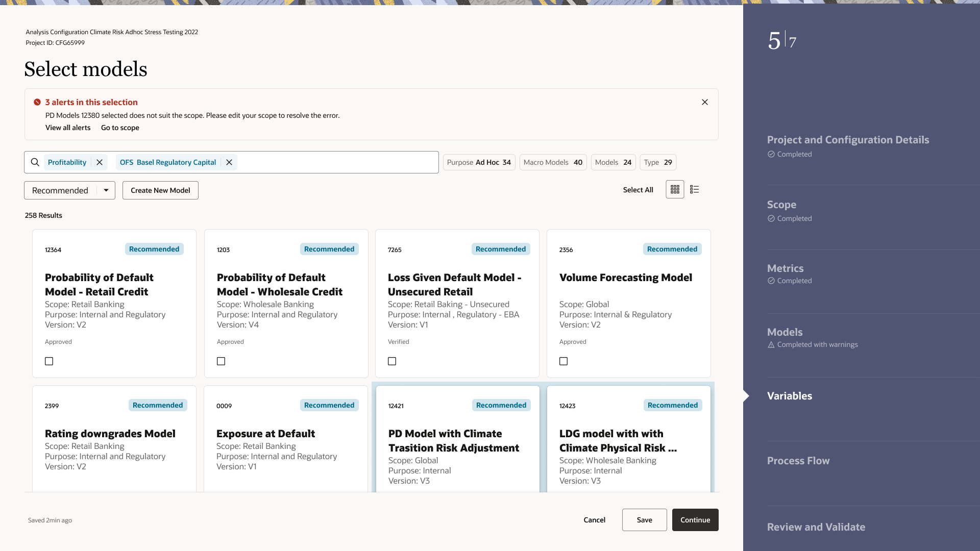Click the Models warning triangle icon

tap(771, 345)
